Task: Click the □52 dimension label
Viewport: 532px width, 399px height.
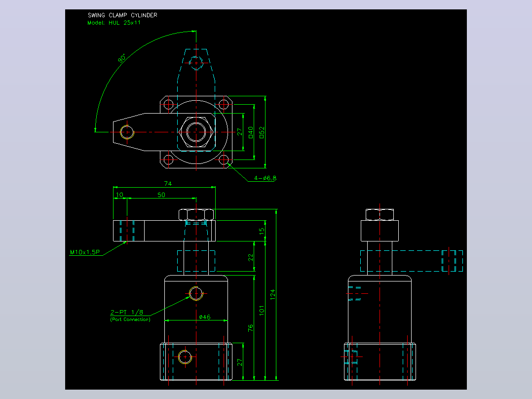Action: coord(262,132)
